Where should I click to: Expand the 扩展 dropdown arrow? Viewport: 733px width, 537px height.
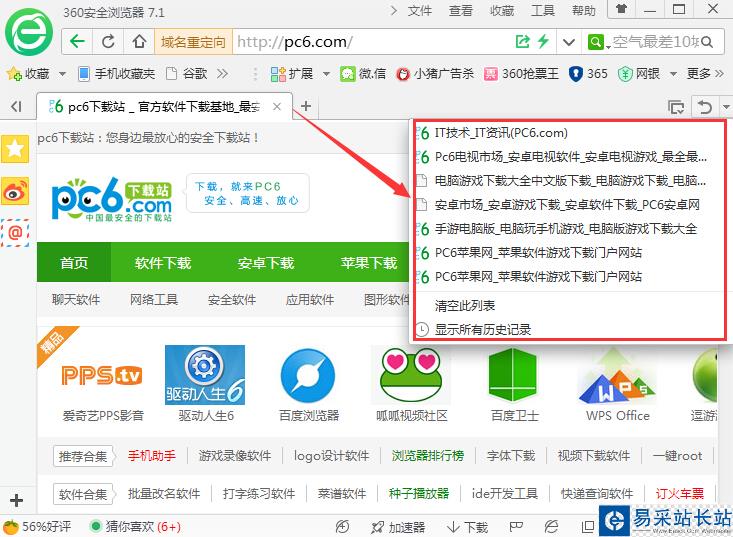(326, 74)
